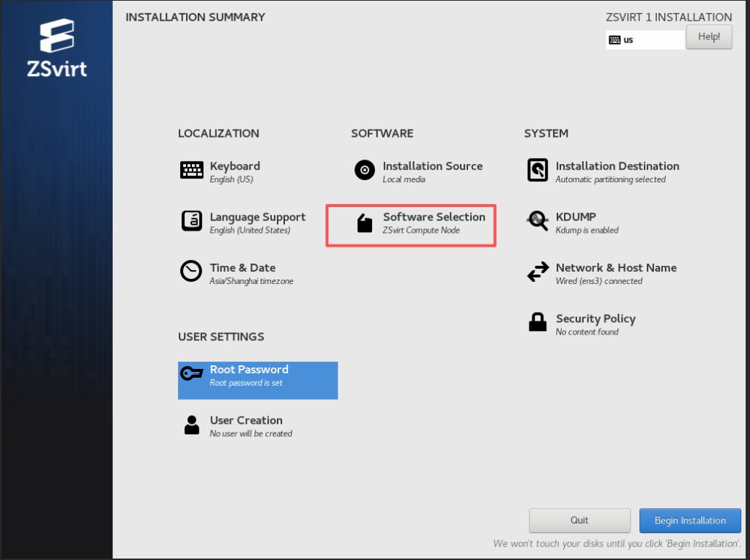750x560 pixels.
Task: Click the 'No user will be created' text
Action: click(251, 434)
